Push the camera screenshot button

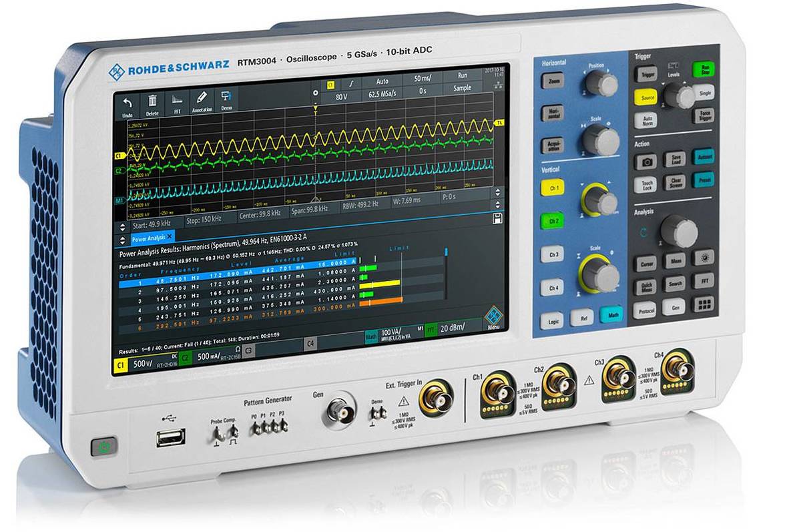point(645,161)
